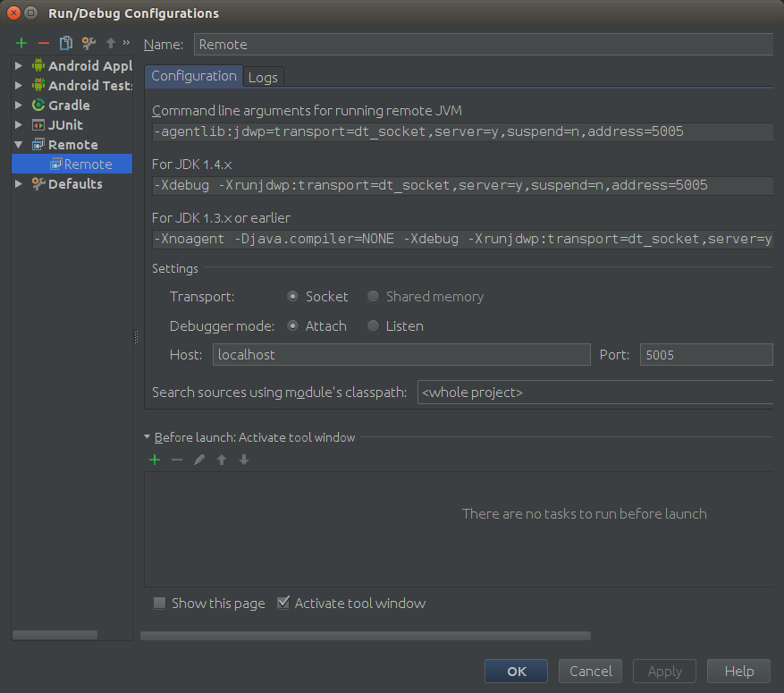
Task: Check the Show this page checkbox
Action: tap(159, 603)
